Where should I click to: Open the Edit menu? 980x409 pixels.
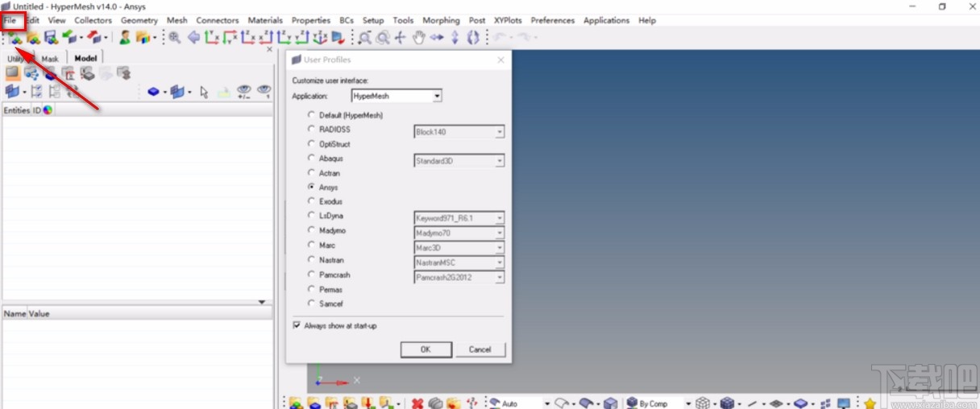tap(32, 20)
